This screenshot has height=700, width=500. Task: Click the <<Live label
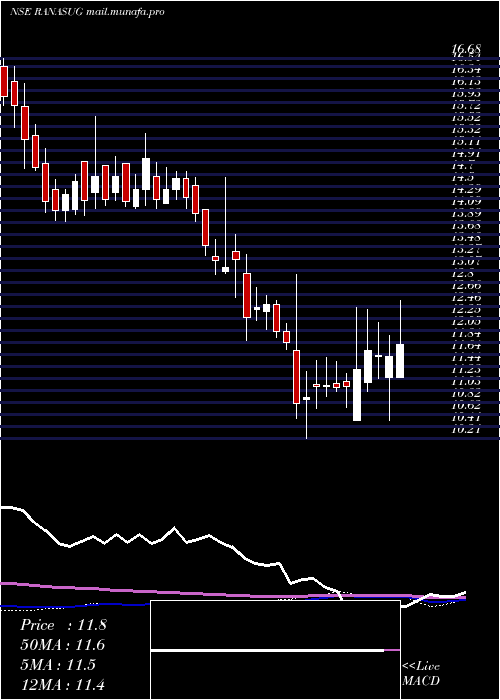421,667
